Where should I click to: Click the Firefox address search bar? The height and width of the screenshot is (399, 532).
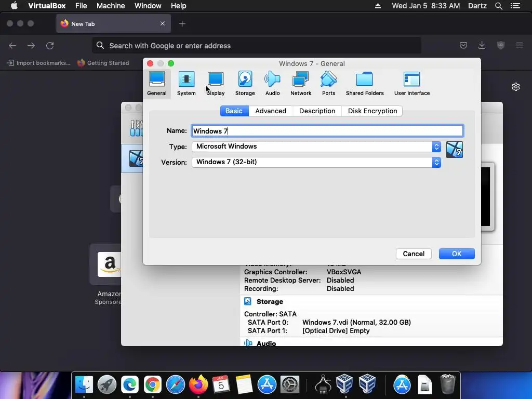[x=257, y=46]
